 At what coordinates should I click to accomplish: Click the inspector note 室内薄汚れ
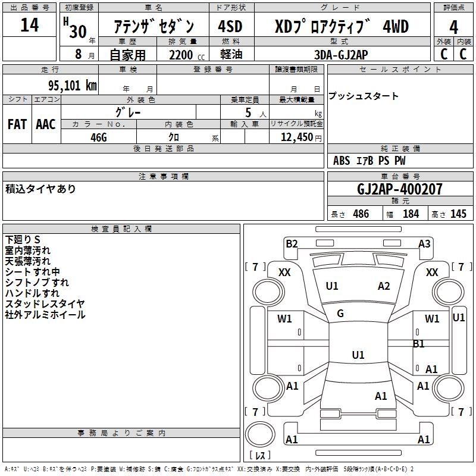coord(27,250)
